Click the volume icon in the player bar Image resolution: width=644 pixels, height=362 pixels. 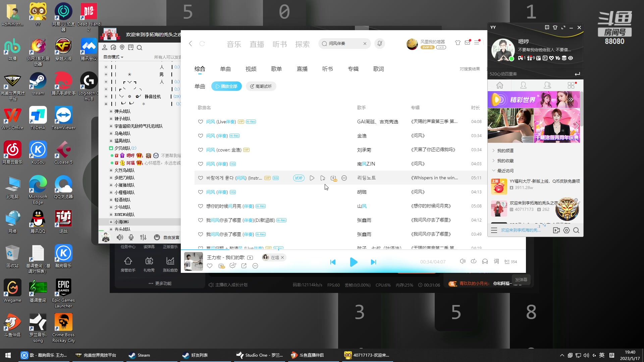[x=463, y=261]
